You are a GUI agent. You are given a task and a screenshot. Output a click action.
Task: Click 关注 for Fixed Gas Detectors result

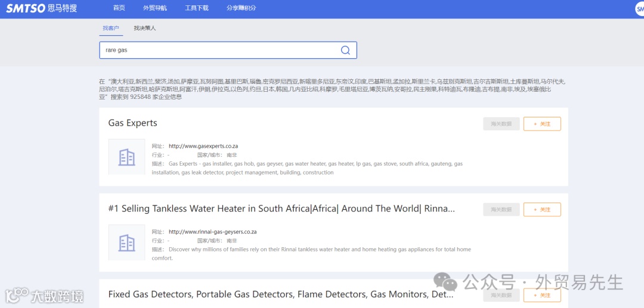pyautogui.click(x=542, y=295)
